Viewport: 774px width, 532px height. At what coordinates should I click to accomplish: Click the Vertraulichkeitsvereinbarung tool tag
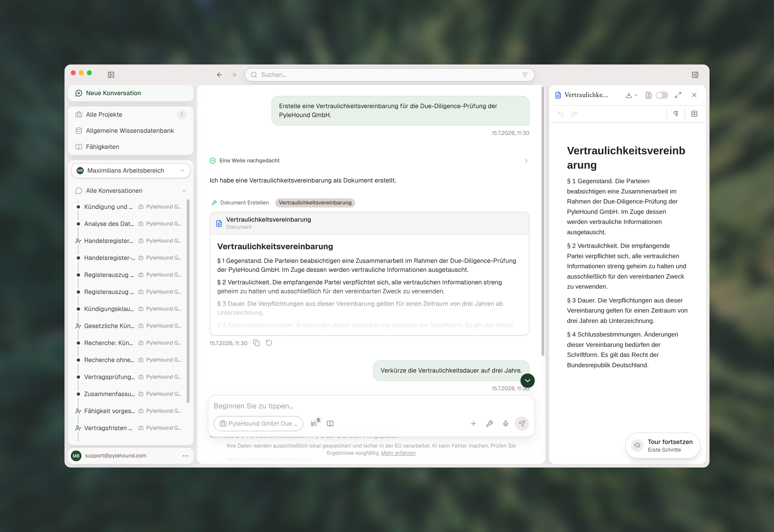tap(315, 203)
